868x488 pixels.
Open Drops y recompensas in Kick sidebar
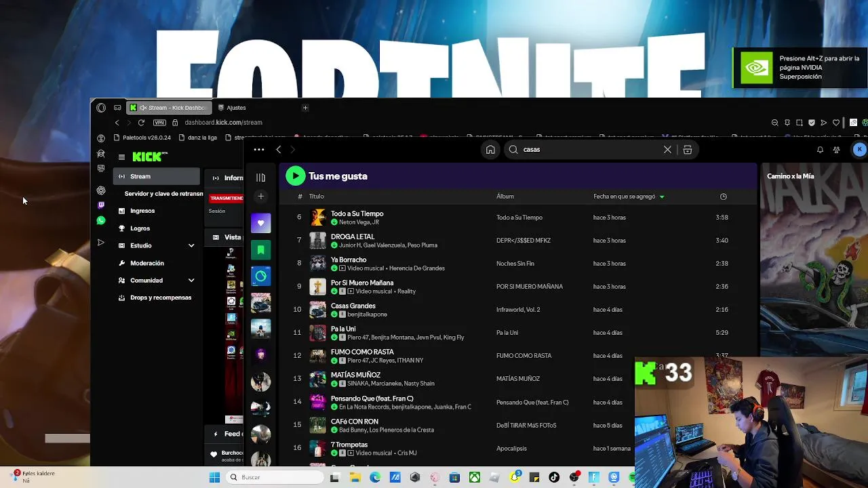pos(161,298)
